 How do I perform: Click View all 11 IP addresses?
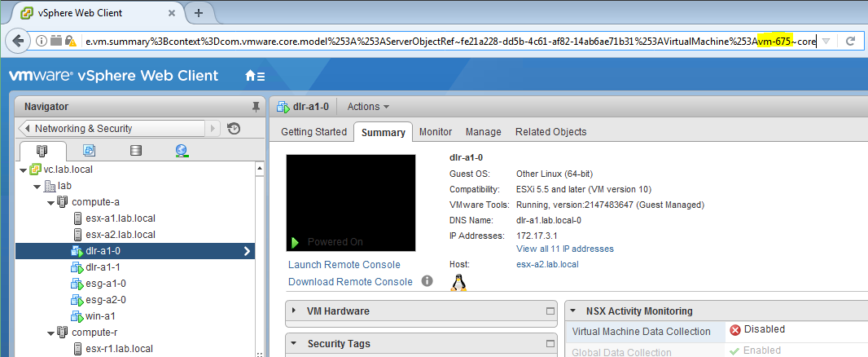(x=565, y=249)
